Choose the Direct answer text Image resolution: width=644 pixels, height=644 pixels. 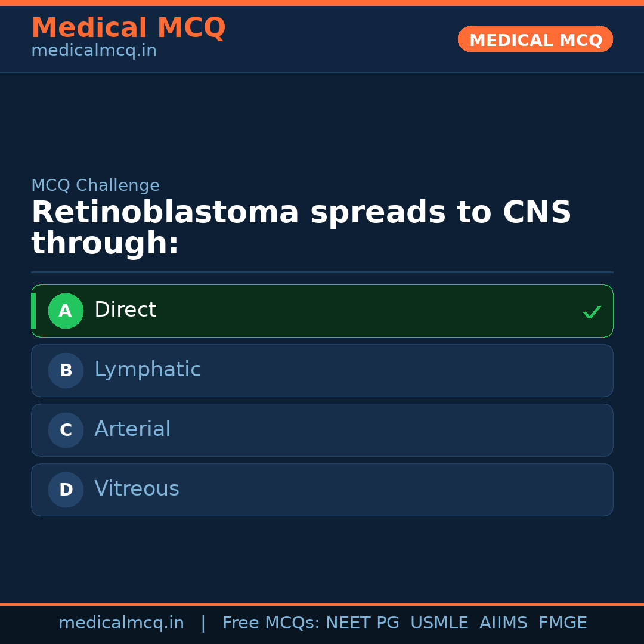click(x=125, y=310)
